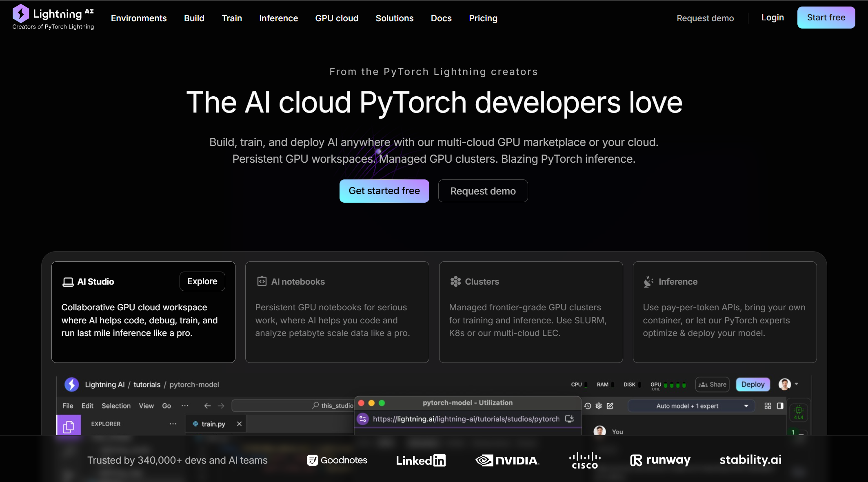Open the Pricing nav menu item

[483, 18]
